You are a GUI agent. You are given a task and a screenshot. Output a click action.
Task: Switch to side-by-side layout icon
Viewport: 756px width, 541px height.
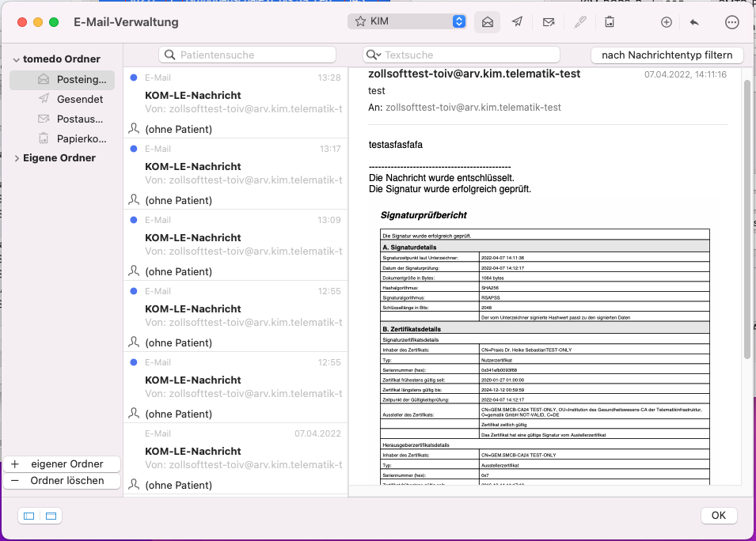coord(29,516)
